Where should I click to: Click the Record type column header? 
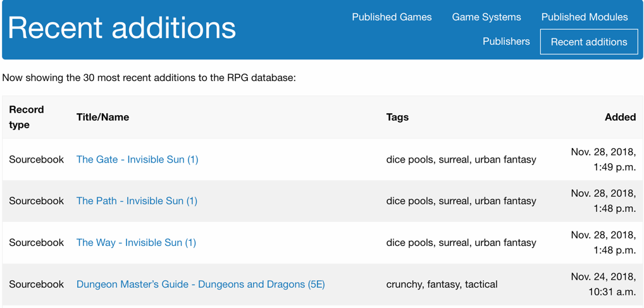27,117
